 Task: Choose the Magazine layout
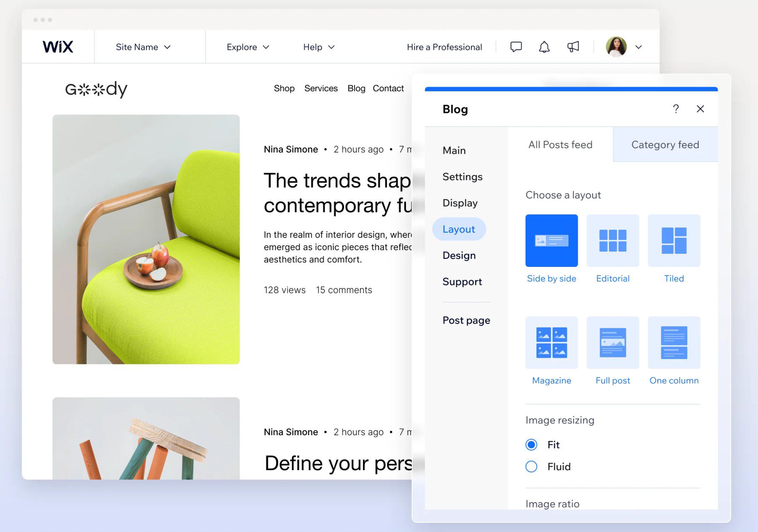(x=551, y=342)
